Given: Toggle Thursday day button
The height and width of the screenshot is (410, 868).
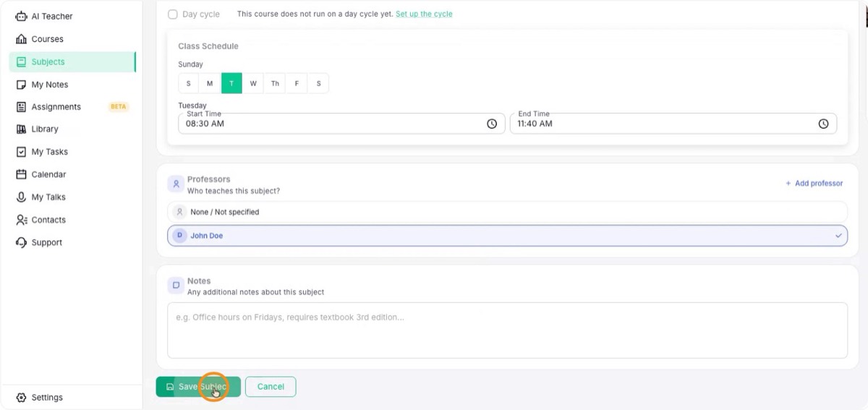Looking at the screenshot, I should (x=275, y=84).
